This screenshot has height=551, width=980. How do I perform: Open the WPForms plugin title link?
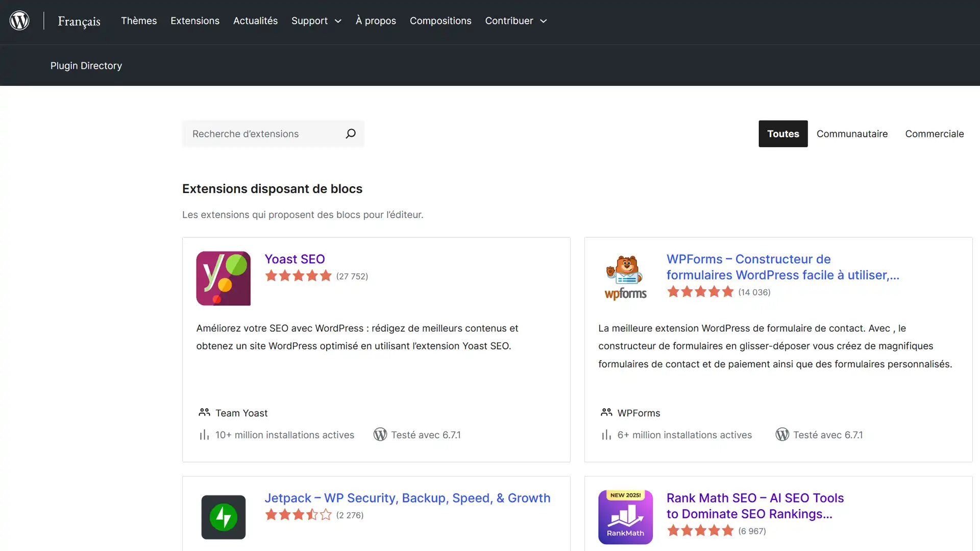pos(783,267)
